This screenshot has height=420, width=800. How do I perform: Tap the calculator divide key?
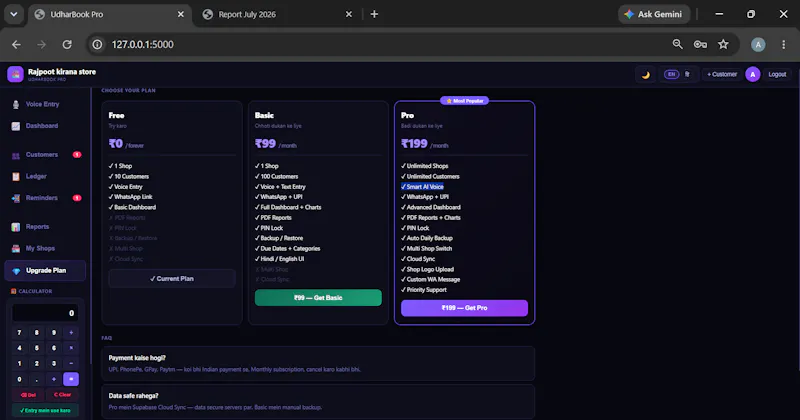coord(71,333)
